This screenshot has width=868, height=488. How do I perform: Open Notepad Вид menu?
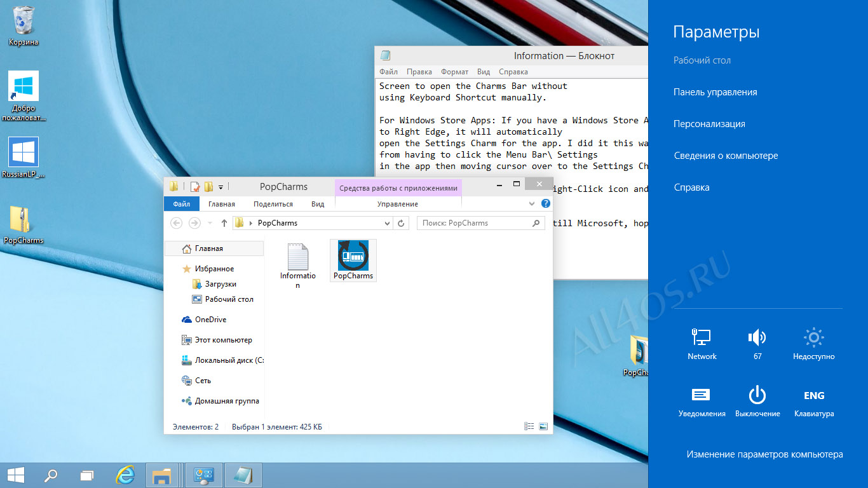(484, 72)
